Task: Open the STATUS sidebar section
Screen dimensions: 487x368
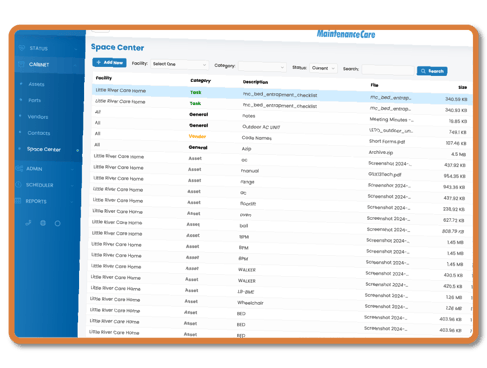Action: pyautogui.click(x=39, y=48)
